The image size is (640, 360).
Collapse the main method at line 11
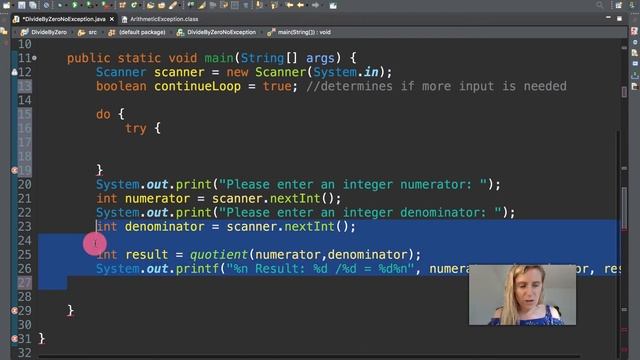point(34,58)
